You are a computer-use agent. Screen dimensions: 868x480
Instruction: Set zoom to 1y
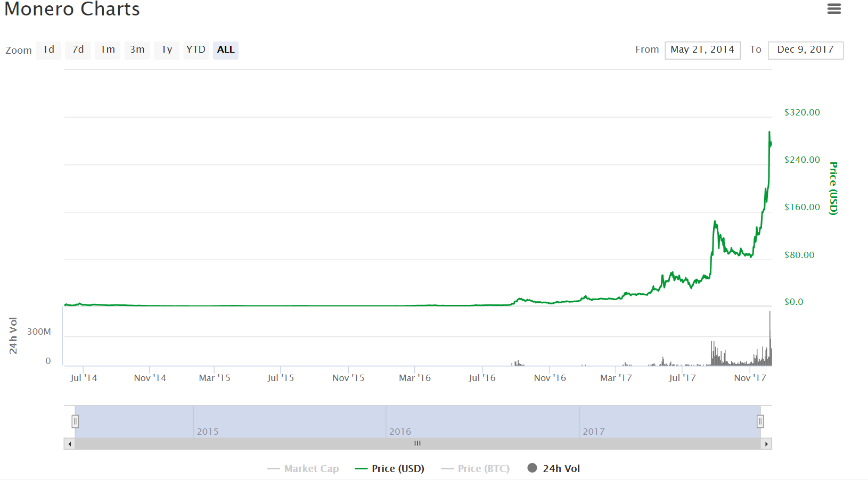point(167,50)
